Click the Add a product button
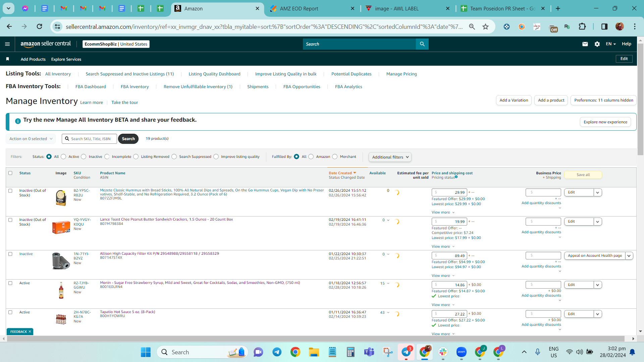 tap(551, 100)
